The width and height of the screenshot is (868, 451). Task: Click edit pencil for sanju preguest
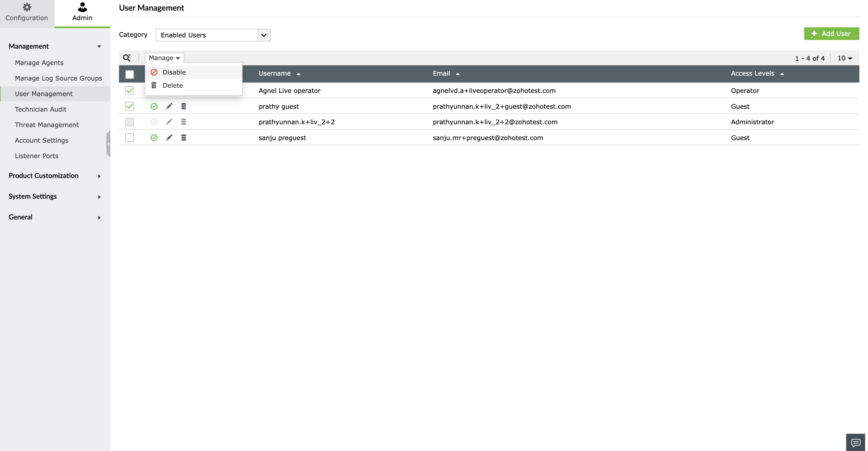[169, 137]
